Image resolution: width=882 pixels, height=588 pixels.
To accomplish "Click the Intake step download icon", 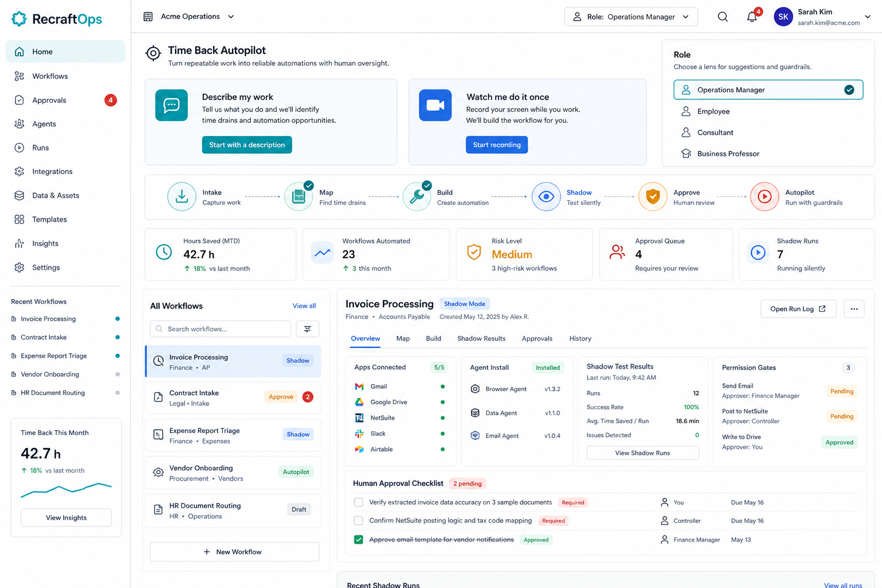I will coord(181,196).
